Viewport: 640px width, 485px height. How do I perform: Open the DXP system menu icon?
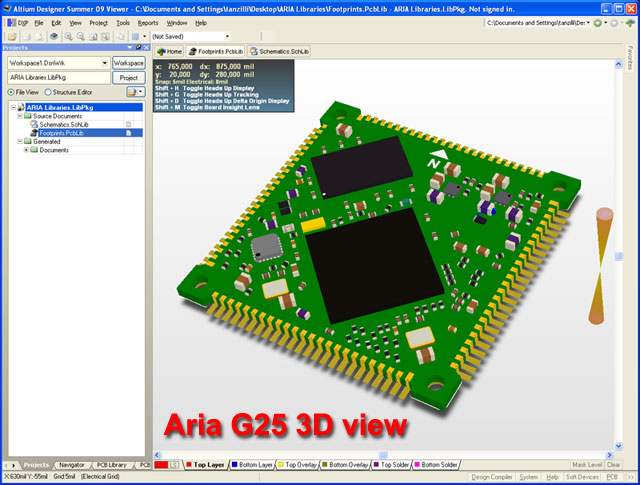coord(11,23)
